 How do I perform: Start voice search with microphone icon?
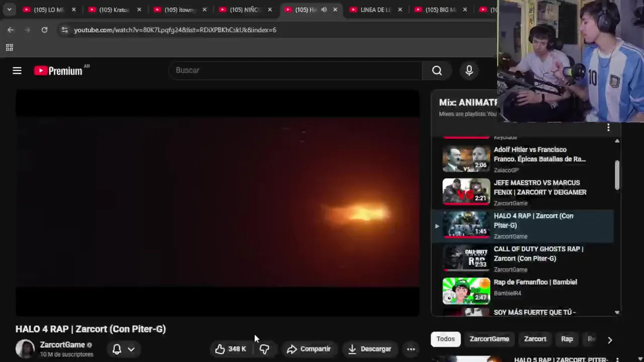point(469,71)
